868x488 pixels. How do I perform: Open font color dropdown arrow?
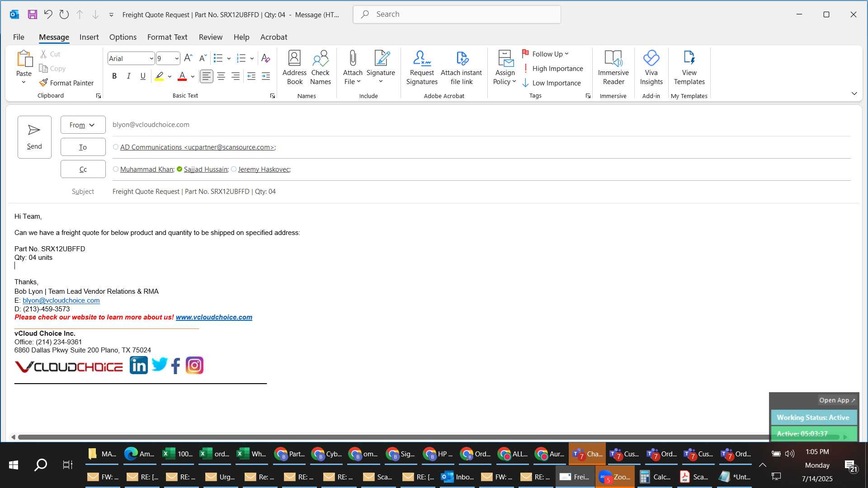click(193, 77)
